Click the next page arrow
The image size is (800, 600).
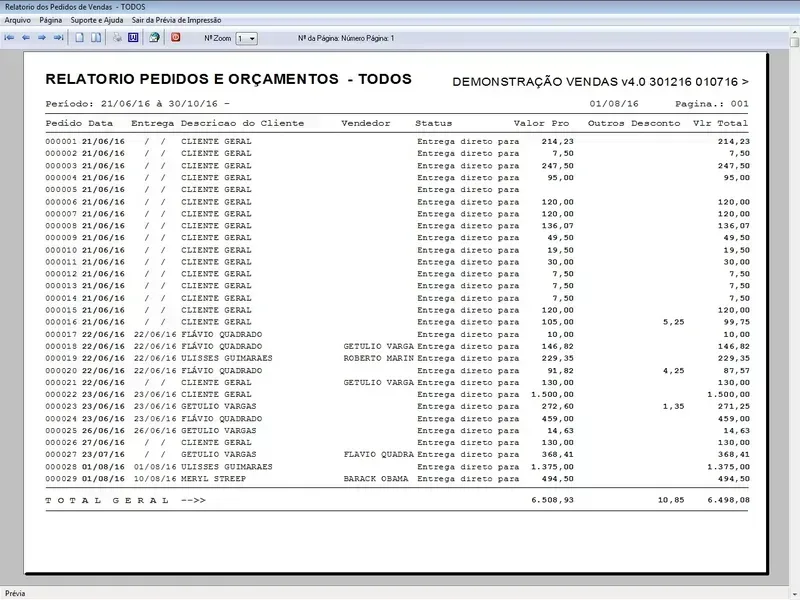42,38
